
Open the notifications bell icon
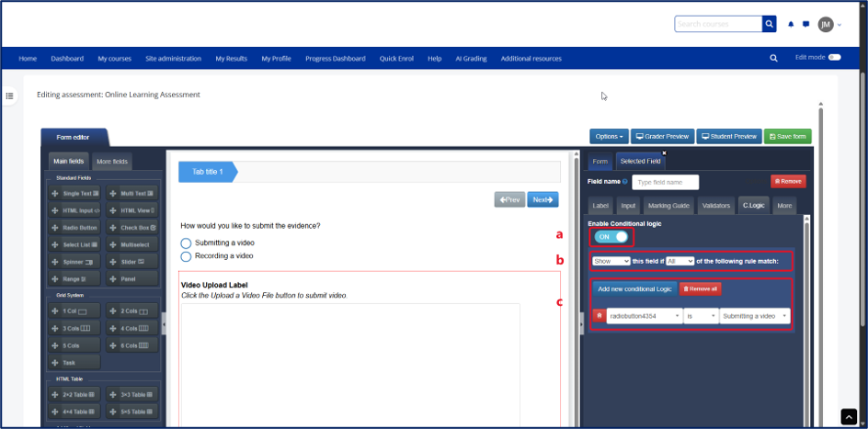pyautogui.click(x=791, y=24)
